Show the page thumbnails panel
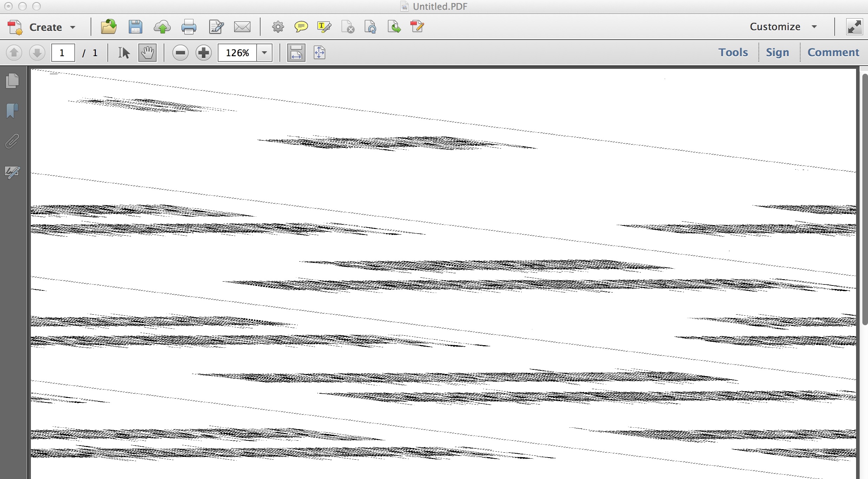Image resolution: width=868 pixels, height=479 pixels. [13, 81]
